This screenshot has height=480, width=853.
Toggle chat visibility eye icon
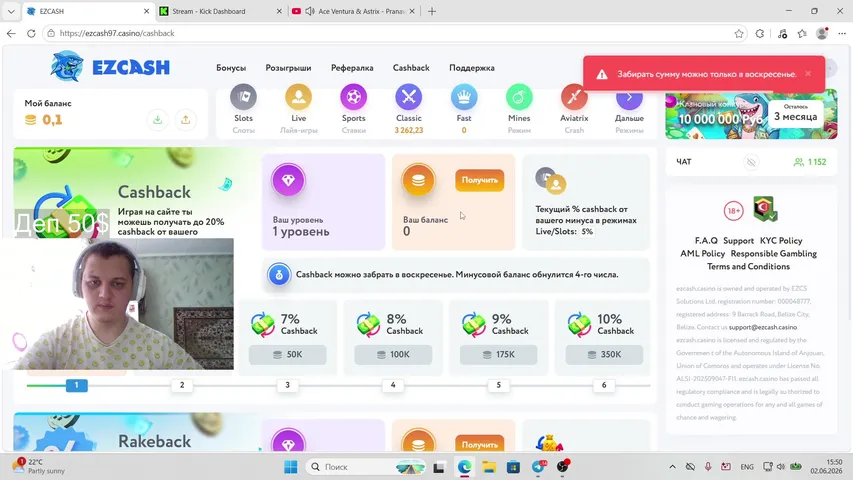(x=751, y=162)
